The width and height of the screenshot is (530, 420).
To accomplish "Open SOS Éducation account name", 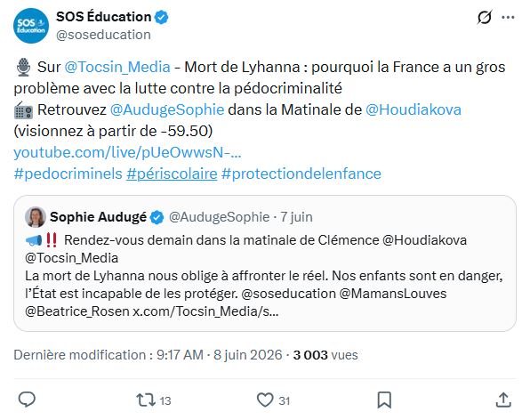I will coord(103,17).
